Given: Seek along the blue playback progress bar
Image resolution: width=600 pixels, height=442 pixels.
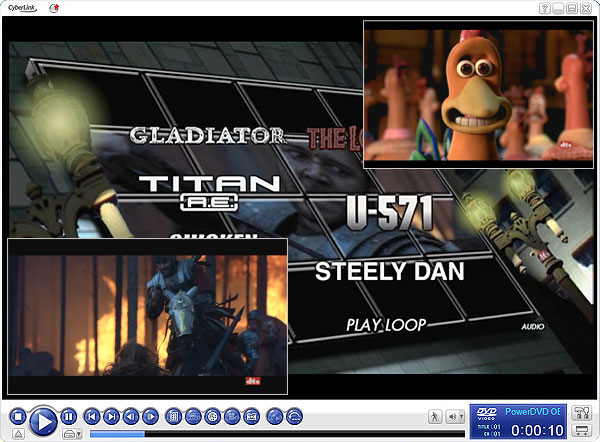Looking at the screenshot, I should (x=277, y=434).
